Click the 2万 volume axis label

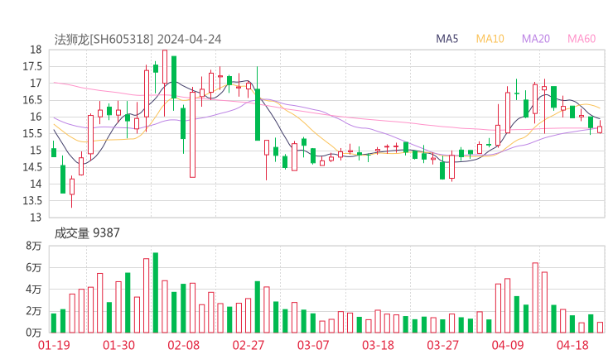pos(34,311)
